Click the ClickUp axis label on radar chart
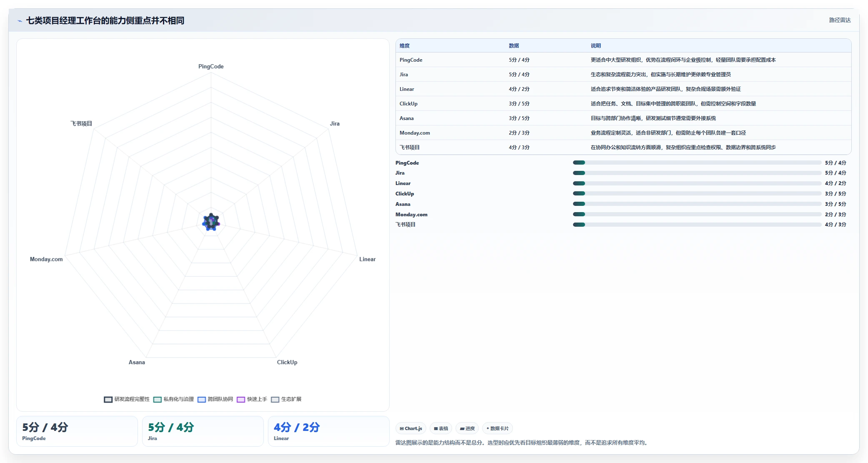 (287, 362)
